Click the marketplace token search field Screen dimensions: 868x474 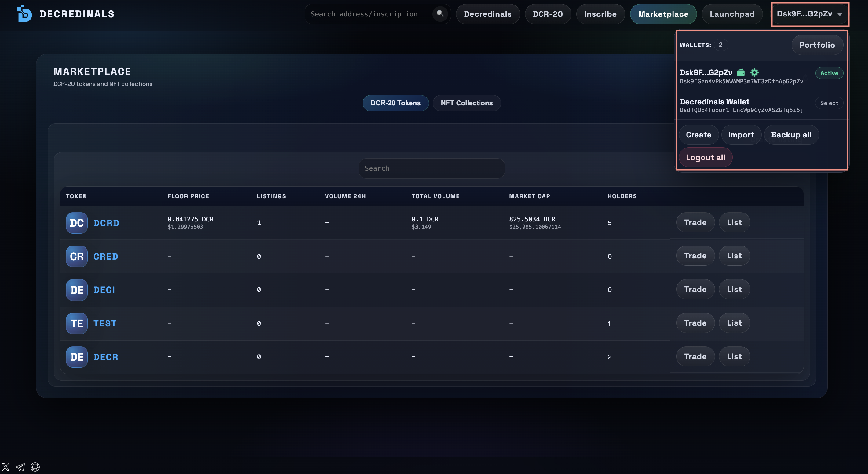point(431,168)
